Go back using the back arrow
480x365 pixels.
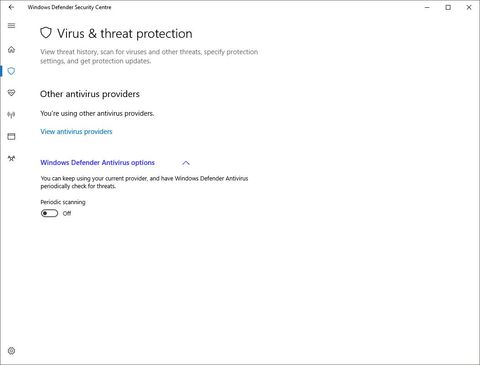pyautogui.click(x=11, y=7)
